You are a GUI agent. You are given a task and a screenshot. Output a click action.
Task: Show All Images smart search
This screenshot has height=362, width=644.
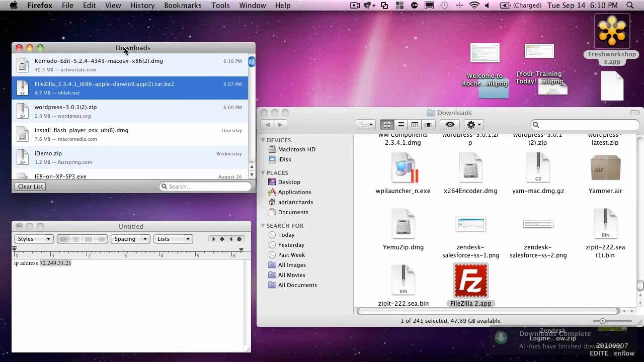292,265
